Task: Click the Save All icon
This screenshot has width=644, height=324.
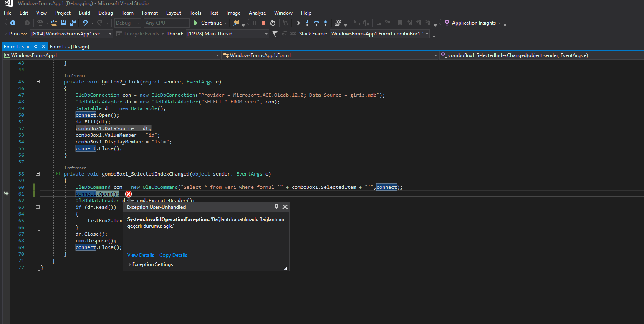Action: 72,23
